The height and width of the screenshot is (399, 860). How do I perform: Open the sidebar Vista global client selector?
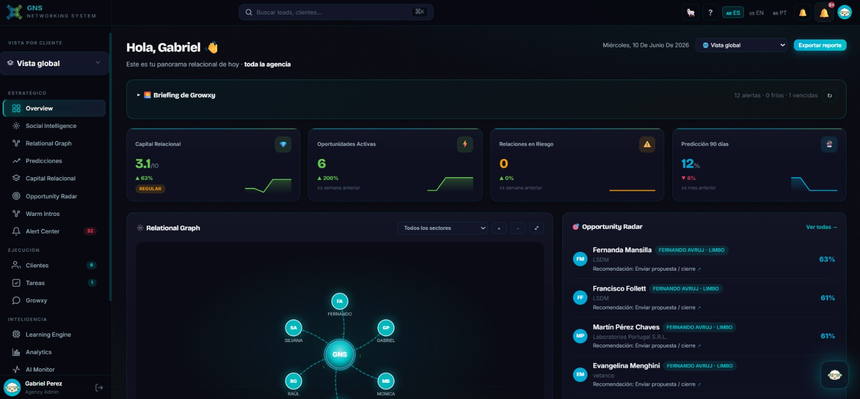click(54, 63)
